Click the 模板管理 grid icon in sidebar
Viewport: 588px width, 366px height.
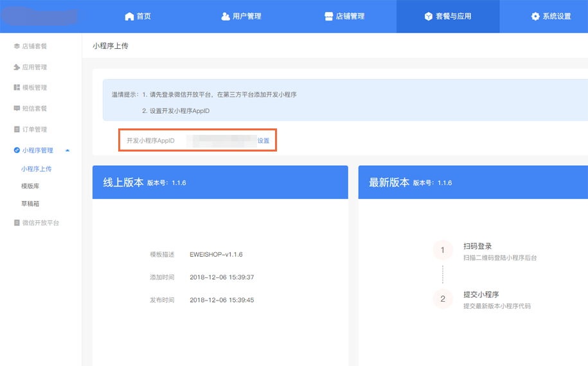tap(17, 87)
